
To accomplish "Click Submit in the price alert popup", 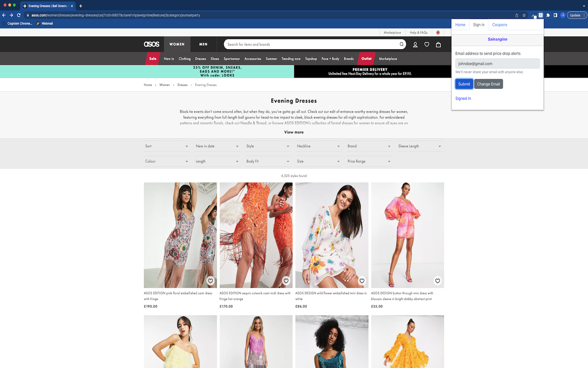I will pyautogui.click(x=464, y=84).
